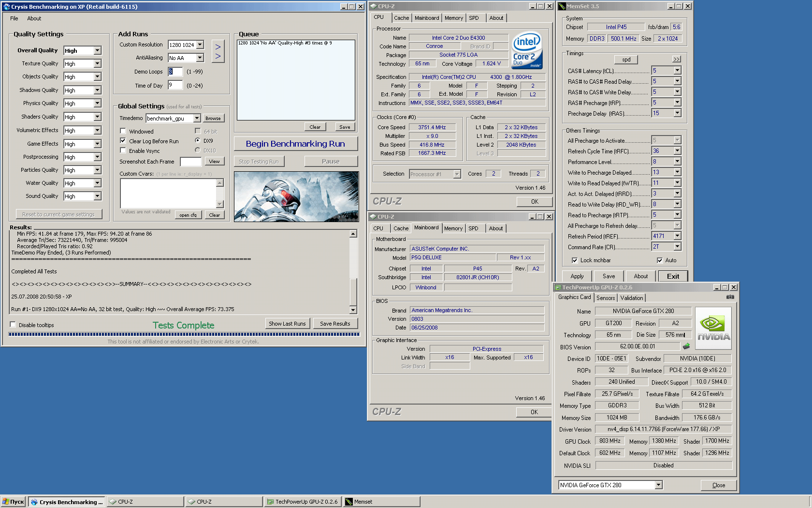The width and height of the screenshot is (812, 508).
Task: Click the lower CPU-Z Mainboard window title icon
Action: point(373,217)
